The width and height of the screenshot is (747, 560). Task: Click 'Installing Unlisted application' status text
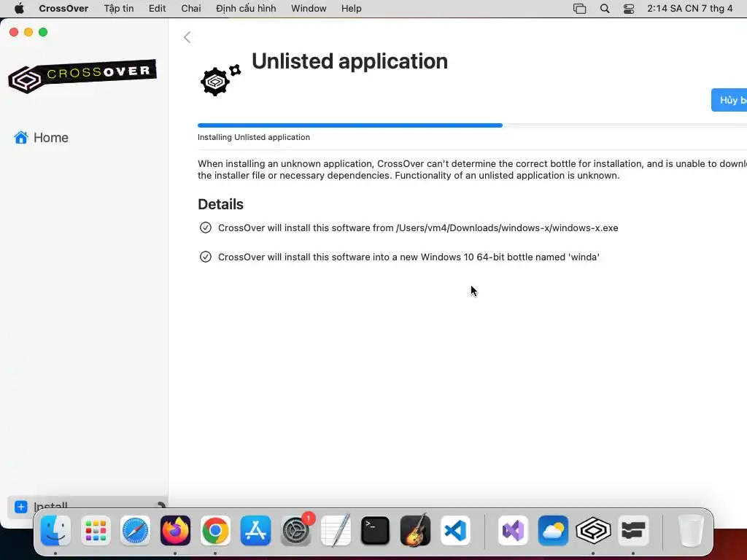pos(254,137)
